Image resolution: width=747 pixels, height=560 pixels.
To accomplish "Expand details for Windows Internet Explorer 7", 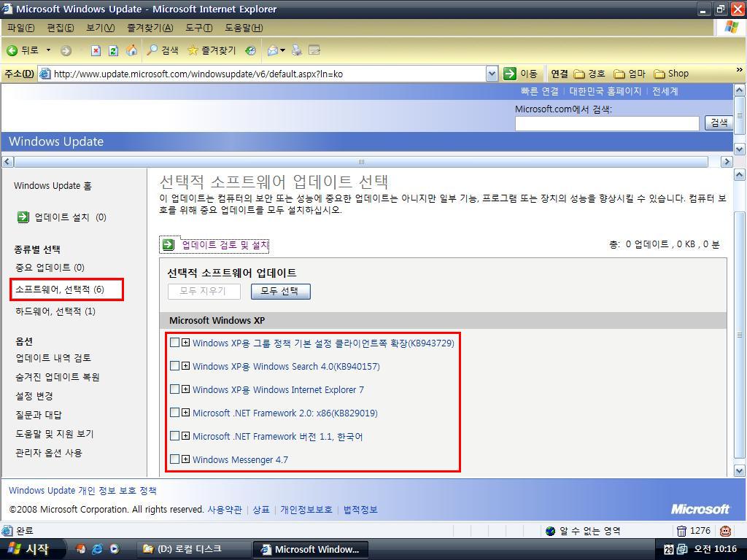I will (186, 389).
